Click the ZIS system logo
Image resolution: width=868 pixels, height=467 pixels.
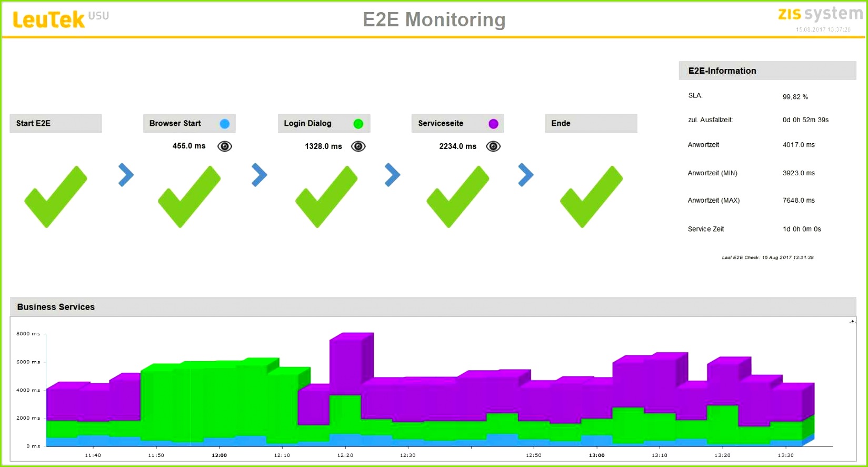pos(820,14)
